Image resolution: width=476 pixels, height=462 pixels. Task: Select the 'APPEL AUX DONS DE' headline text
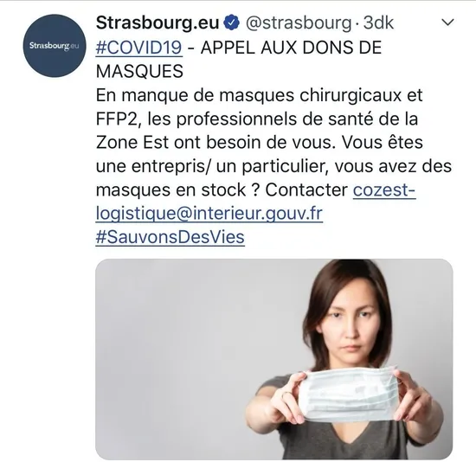(291, 48)
